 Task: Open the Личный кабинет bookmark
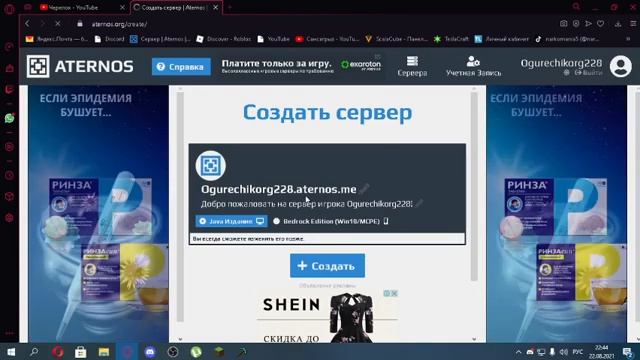pos(502,39)
